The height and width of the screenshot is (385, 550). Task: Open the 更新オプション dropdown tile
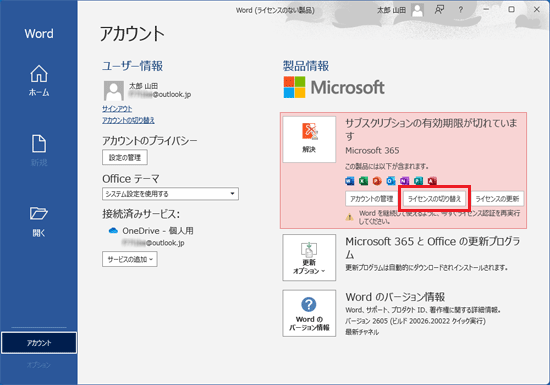coord(309,258)
